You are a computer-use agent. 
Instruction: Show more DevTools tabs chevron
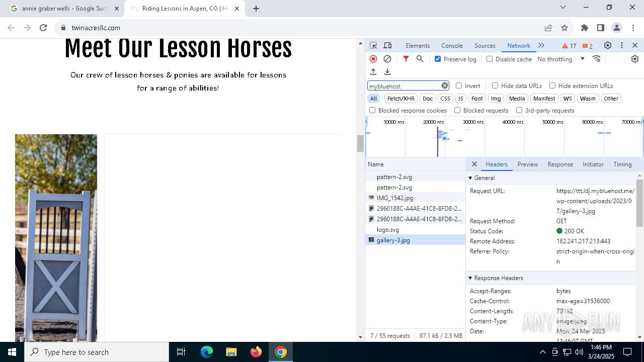coord(541,45)
